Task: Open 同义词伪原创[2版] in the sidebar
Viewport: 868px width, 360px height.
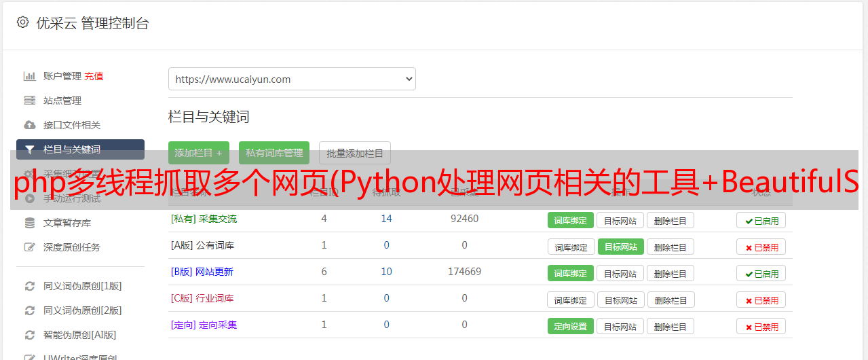Action: pyautogui.click(x=83, y=310)
